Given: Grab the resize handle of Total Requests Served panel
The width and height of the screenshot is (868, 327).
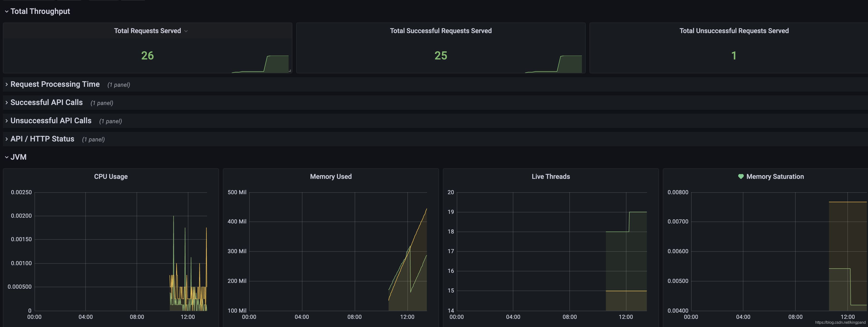Looking at the screenshot, I should [289, 71].
